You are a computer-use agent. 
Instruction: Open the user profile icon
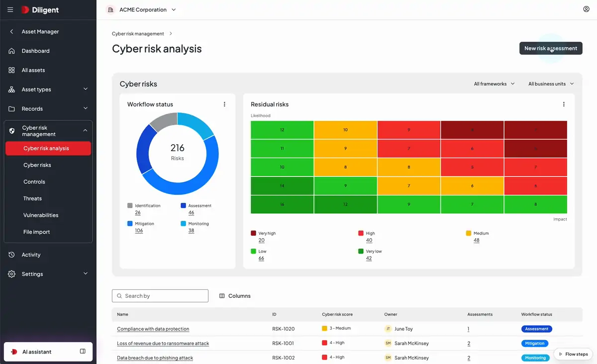coord(586,9)
